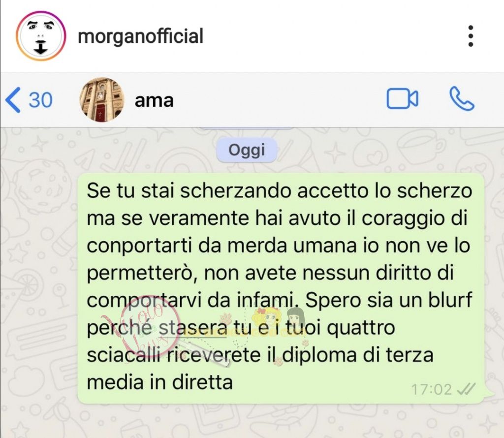Start a video call with ama
The image size is (504, 438).
tap(403, 98)
